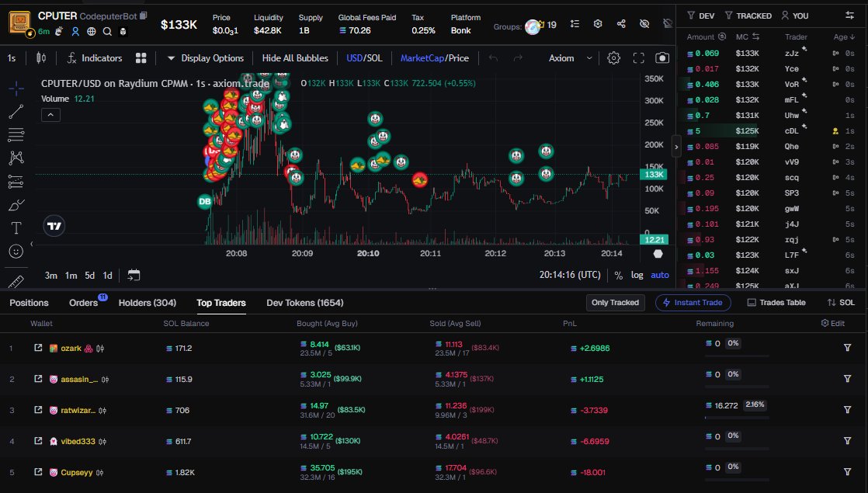
Task: Open go-to-date calendar icon
Action: click(x=134, y=275)
